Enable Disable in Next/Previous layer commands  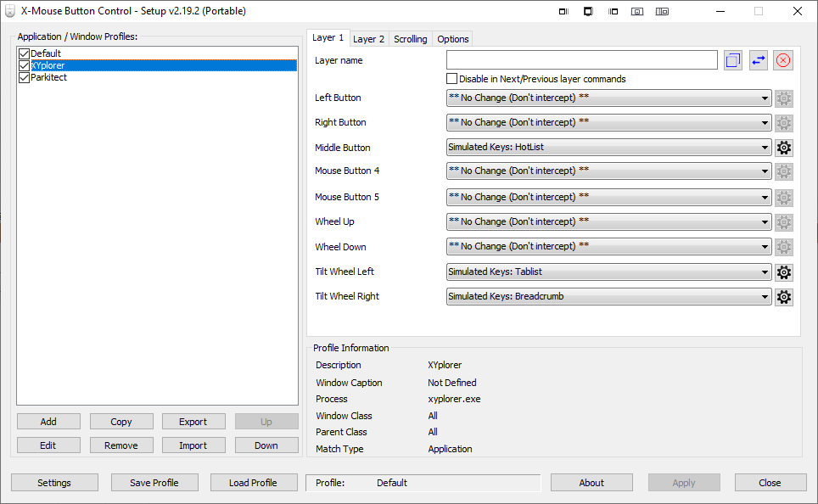click(452, 79)
